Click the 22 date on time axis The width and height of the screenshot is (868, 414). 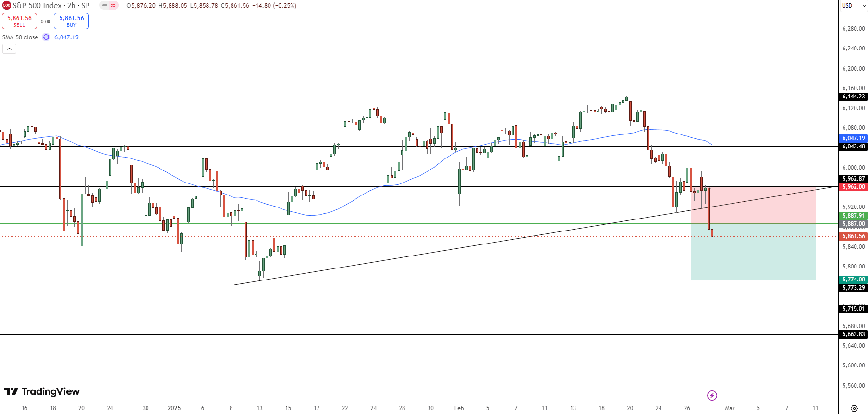(345, 408)
